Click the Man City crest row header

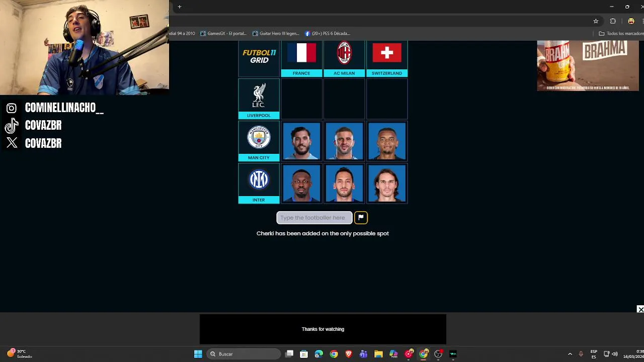(x=259, y=141)
